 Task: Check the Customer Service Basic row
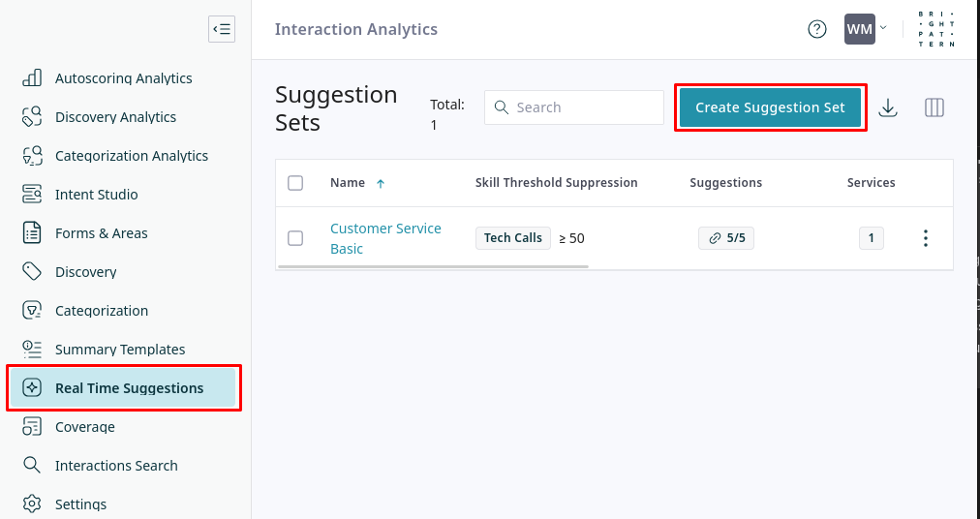[296, 238]
